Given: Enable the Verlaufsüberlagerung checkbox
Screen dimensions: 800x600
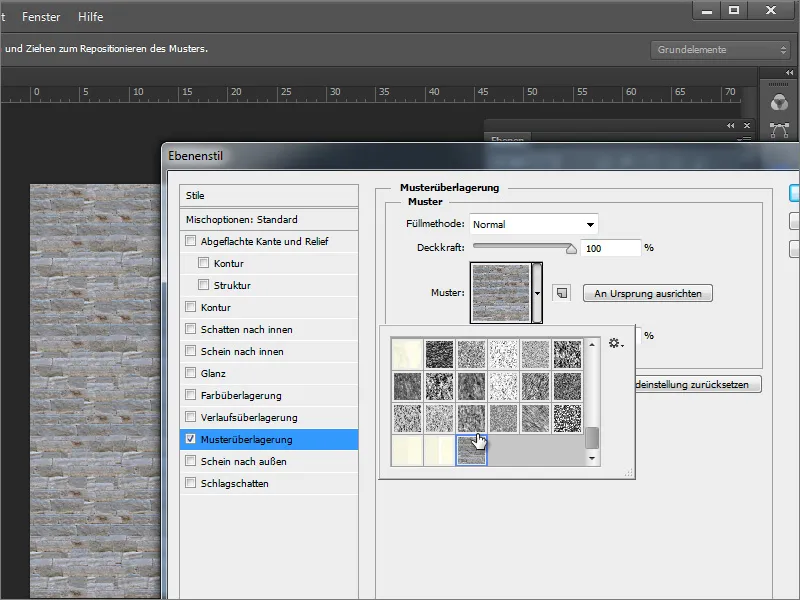Looking at the screenshot, I should pos(190,417).
